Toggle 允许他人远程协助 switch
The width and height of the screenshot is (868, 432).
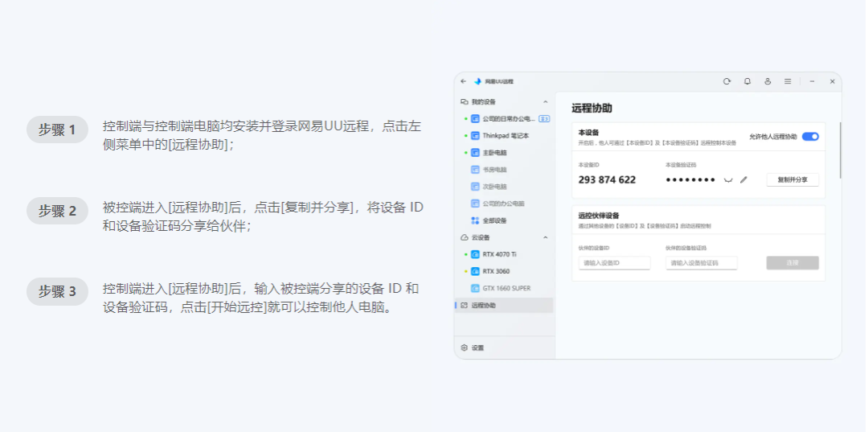pyautogui.click(x=810, y=136)
